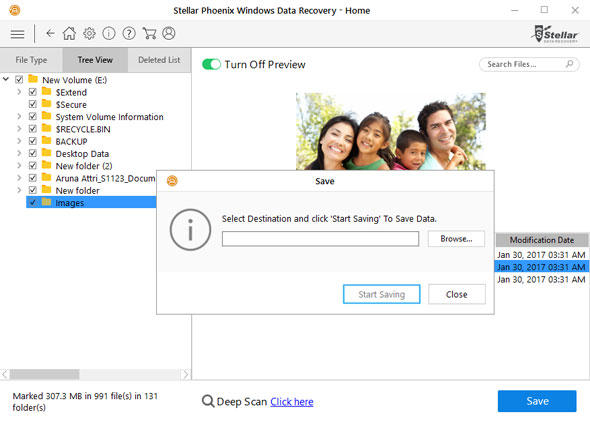Uncheck the Desktop Data checkbox
Screen dimensions: 590x421
pyautogui.click(x=33, y=154)
